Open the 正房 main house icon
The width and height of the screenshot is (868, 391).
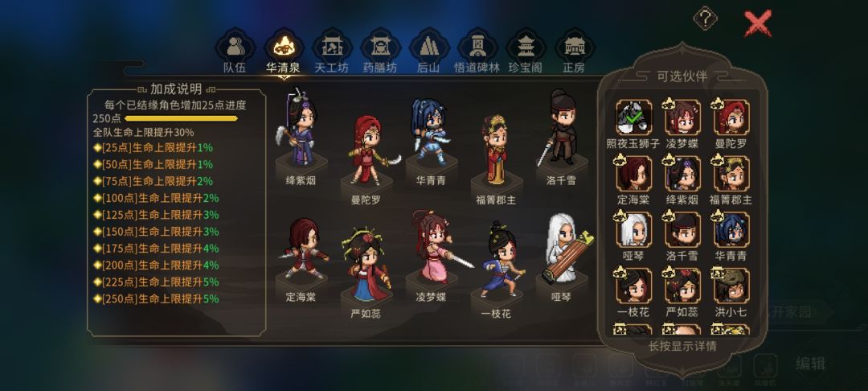tap(574, 47)
